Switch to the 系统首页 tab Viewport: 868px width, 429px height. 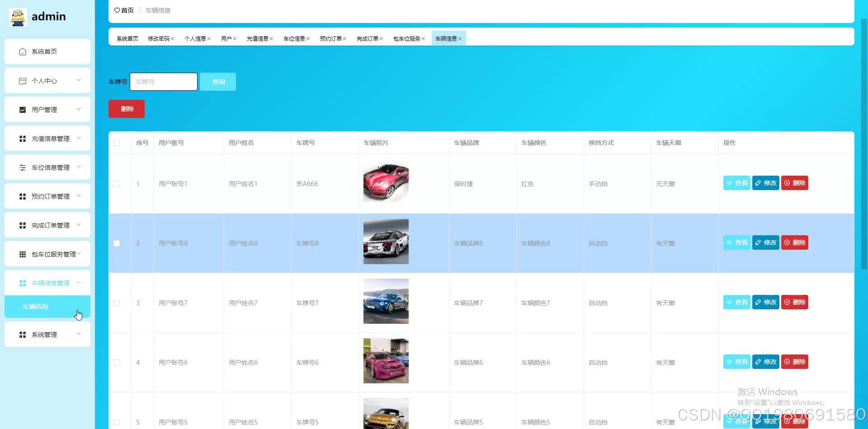click(x=127, y=39)
